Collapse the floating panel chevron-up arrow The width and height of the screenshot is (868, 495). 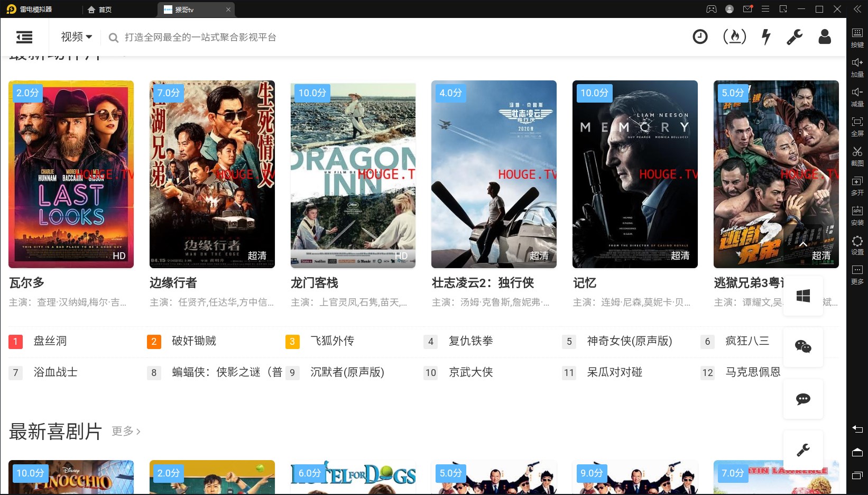[803, 244]
